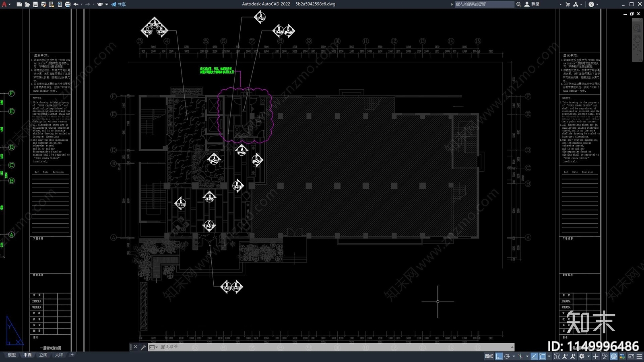The height and width of the screenshot is (362, 644).
Task: Expand object snap settings dropdown
Action: pos(549,356)
